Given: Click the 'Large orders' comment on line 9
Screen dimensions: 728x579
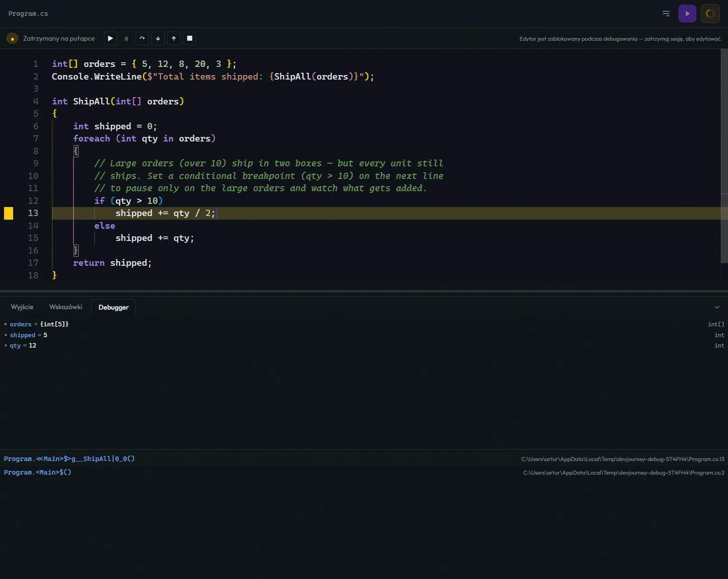Looking at the screenshot, I should point(269,164).
